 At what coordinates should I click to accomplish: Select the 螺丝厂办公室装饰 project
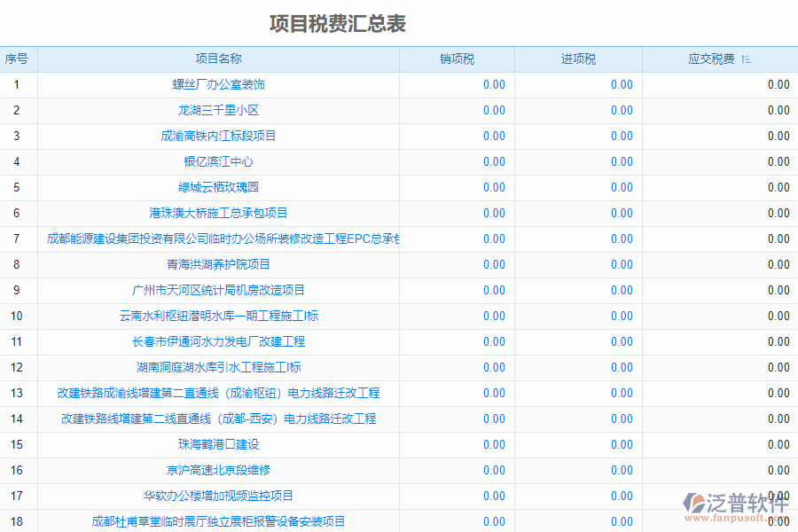(220, 84)
